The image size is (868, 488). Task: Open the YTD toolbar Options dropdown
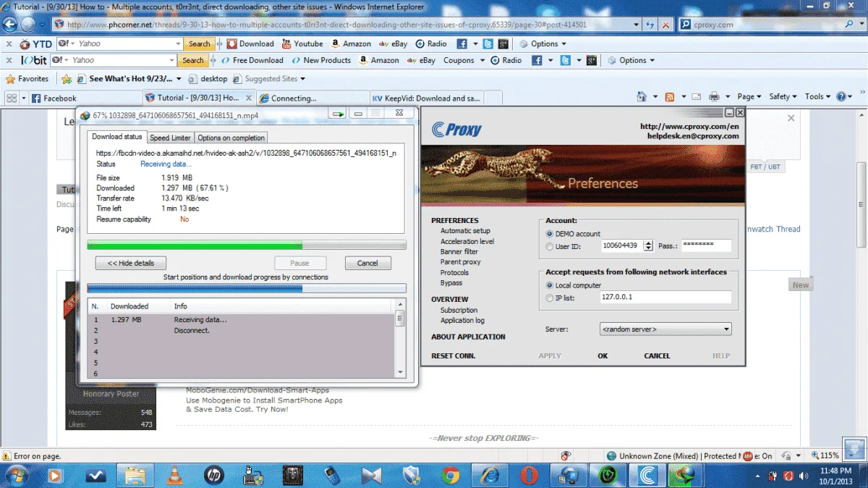(x=544, y=43)
